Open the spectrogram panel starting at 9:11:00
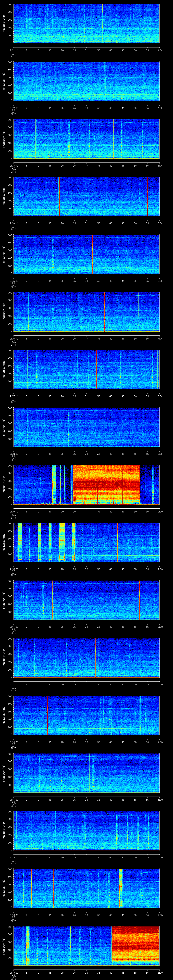This screenshot has height=980, width=173. pyautogui.click(x=87, y=600)
